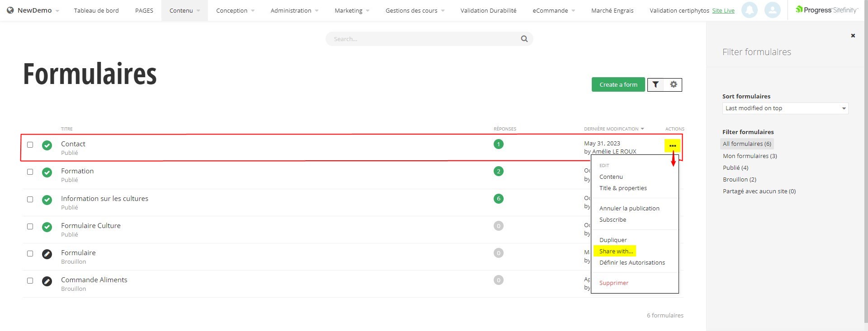Select Dupliquer from the context menu
Viewport: 868px width, 331px height.
point(613,240)
